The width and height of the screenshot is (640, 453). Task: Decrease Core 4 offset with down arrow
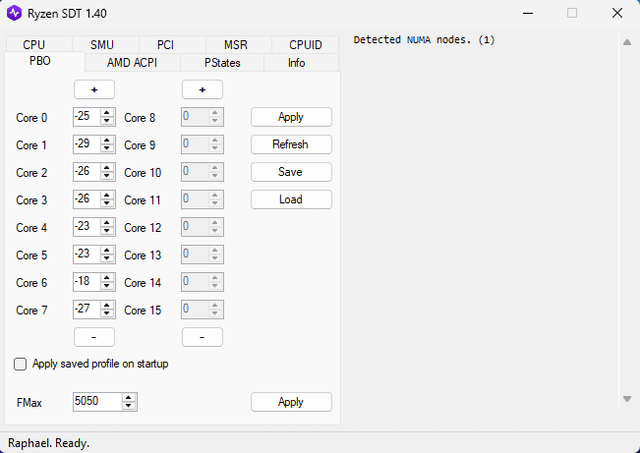[107, 231]
